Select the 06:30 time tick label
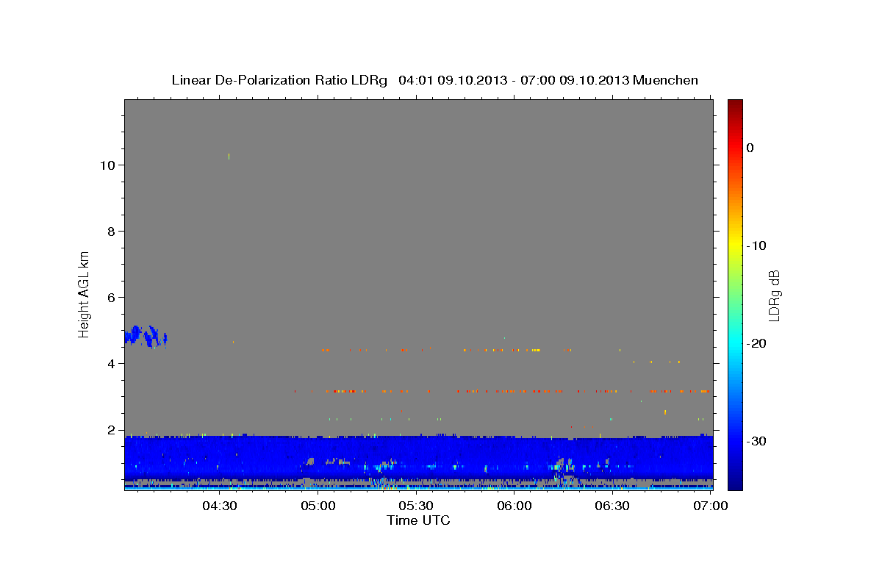The image size is (882, 588). pyautogui.click(x=612, y=506)
